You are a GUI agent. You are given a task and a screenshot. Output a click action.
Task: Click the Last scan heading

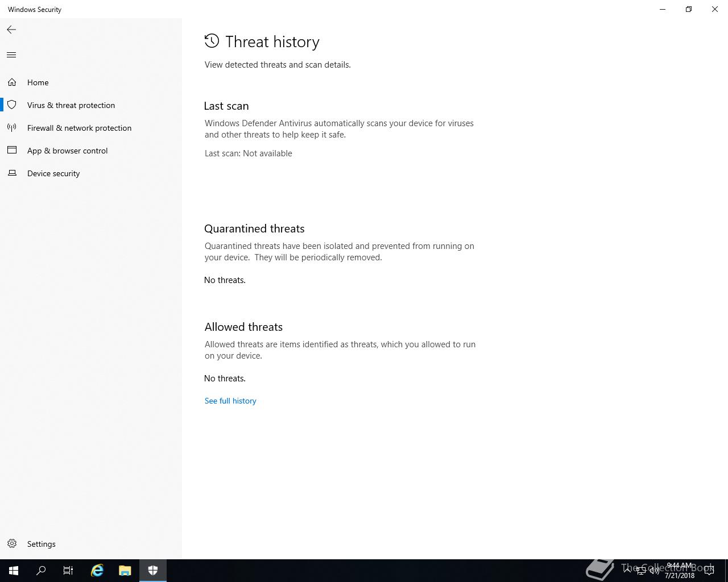coord(226,106)
